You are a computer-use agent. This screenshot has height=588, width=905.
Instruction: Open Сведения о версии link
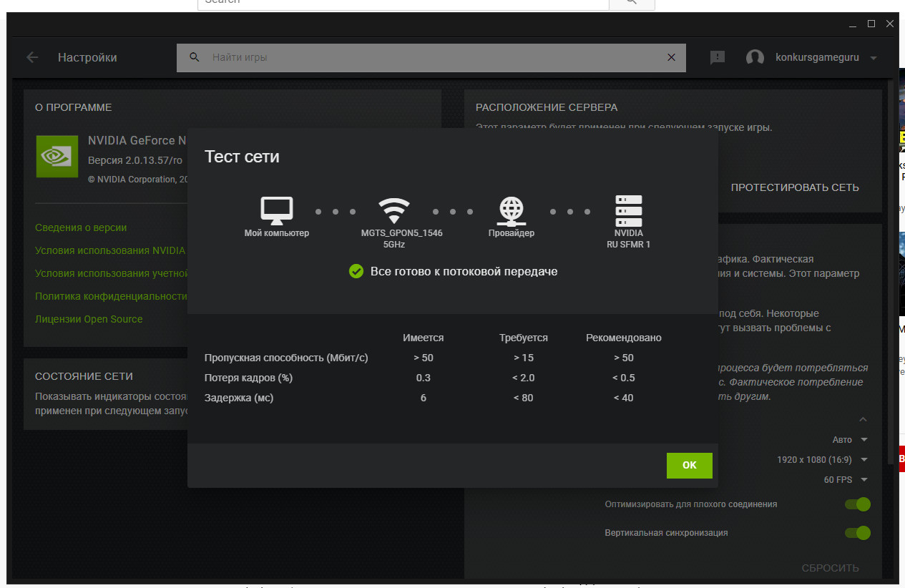coord(81,227)
